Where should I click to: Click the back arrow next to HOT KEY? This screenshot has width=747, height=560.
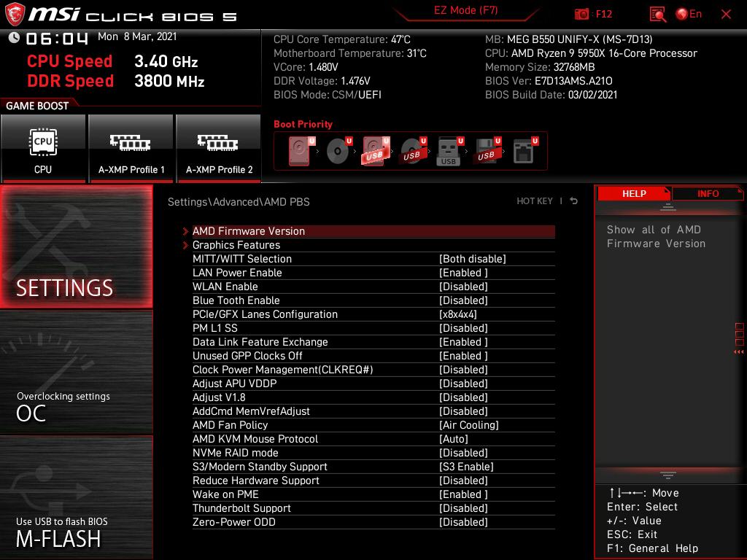click(574, 201)
